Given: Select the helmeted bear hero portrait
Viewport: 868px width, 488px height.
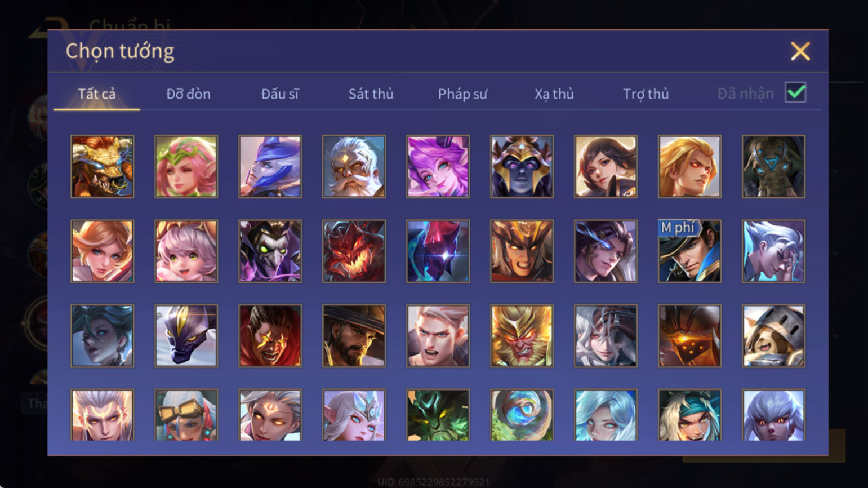Looking at the screenshot, I should pyautogui.click(x=773, y=336).
